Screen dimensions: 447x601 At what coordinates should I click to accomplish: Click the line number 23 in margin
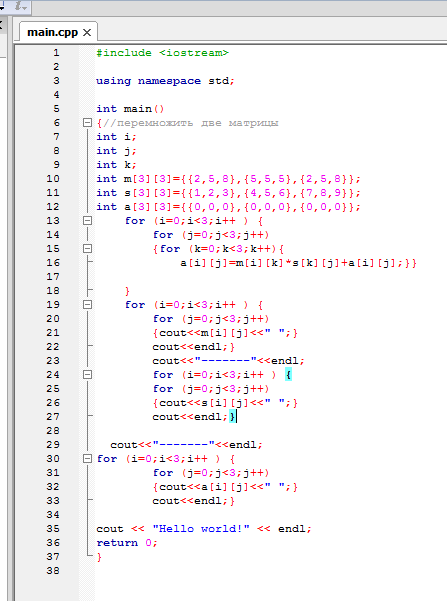point(53,361)
